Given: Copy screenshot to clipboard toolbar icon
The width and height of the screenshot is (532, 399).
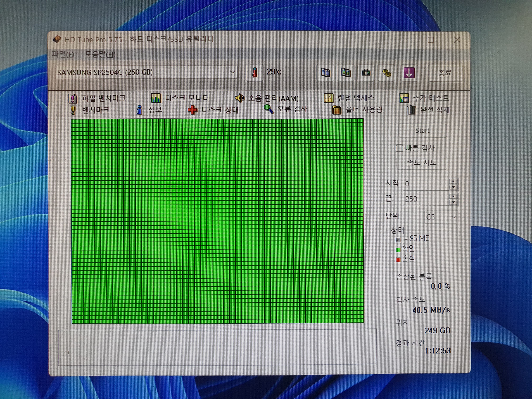Looking at the screenshot, I should [346, 73].
